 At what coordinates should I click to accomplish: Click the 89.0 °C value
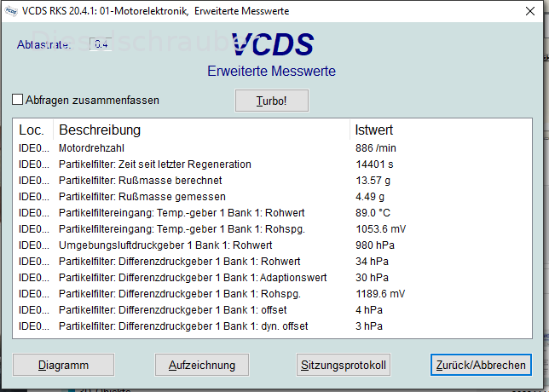(x=373, y=213)
